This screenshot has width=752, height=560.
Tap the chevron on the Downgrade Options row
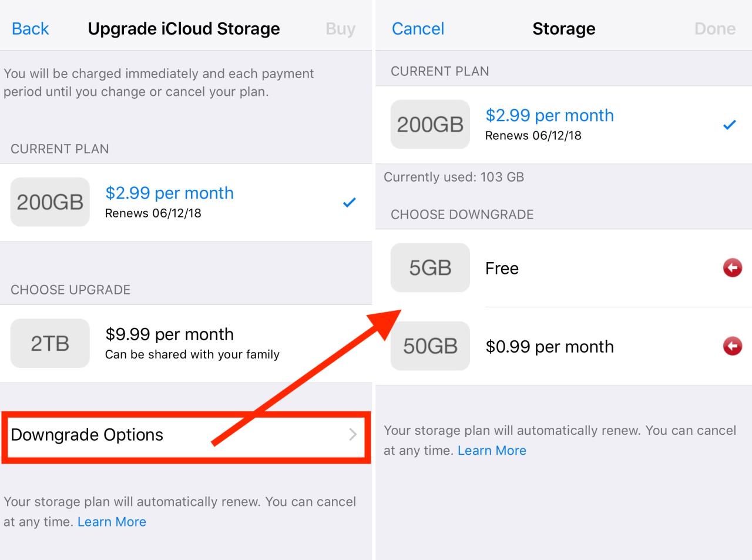(352, 435)
